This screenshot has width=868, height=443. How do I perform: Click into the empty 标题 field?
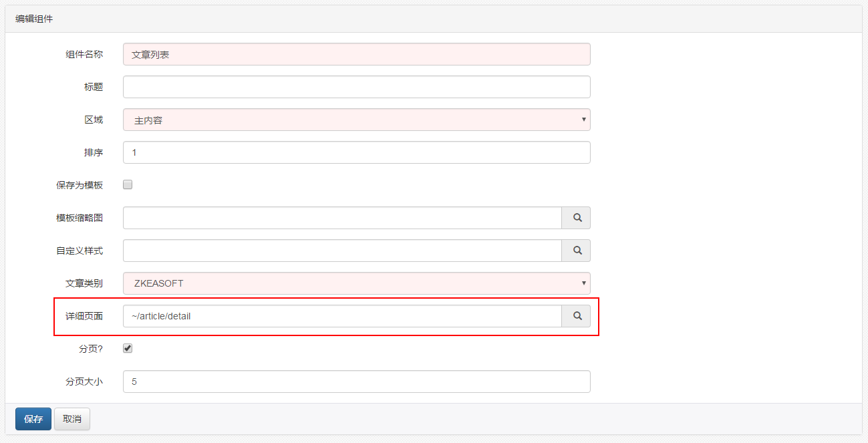[x=356, y=87]
